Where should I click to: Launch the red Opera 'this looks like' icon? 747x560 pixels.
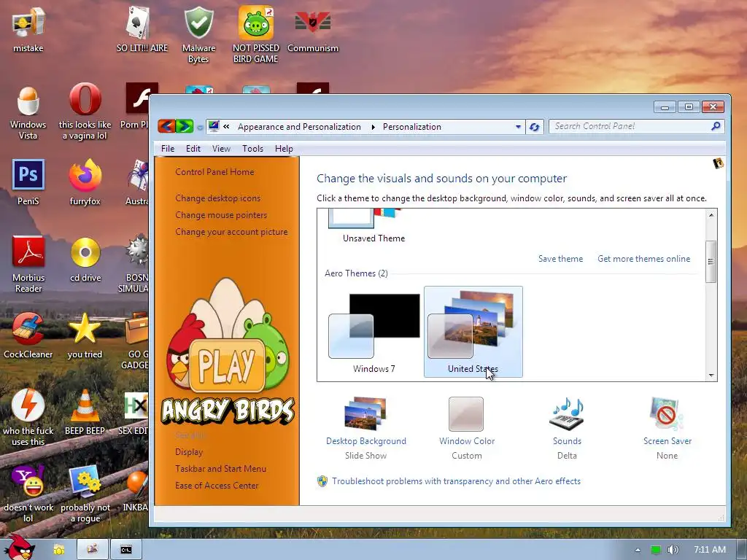tap(85, 112)
